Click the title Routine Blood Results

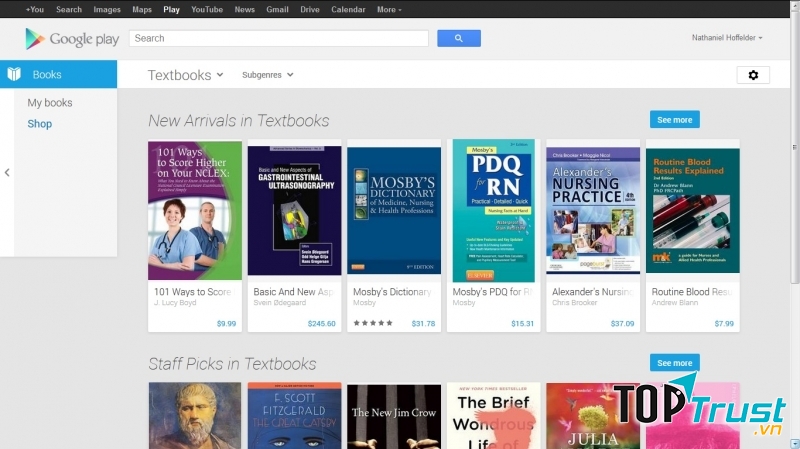click(692, 292)
